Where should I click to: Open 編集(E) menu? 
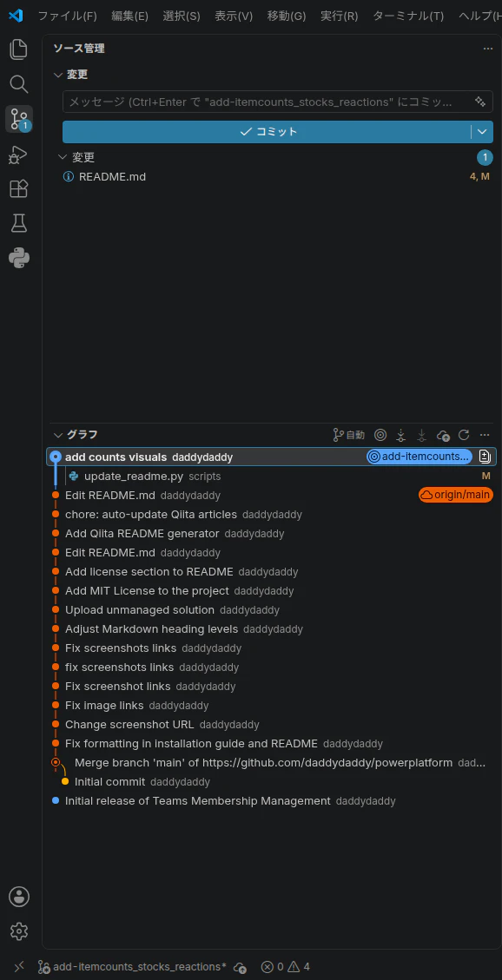(x=130, y=16)
